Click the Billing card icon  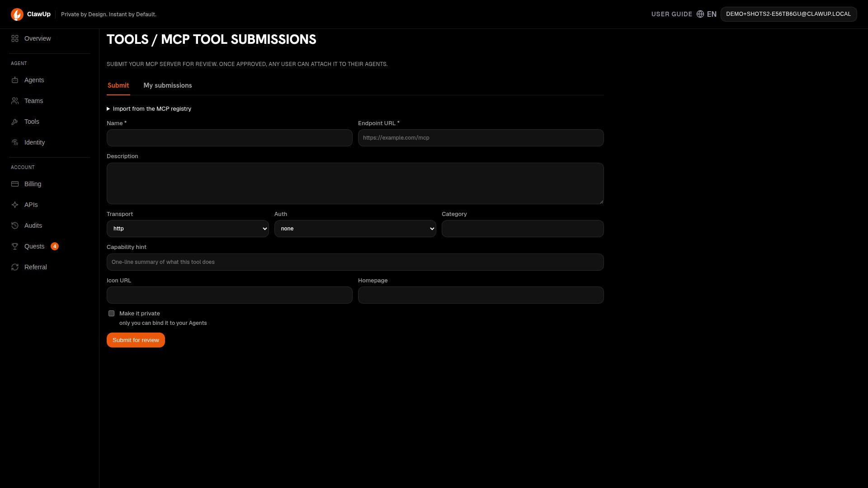pos(15,184)
